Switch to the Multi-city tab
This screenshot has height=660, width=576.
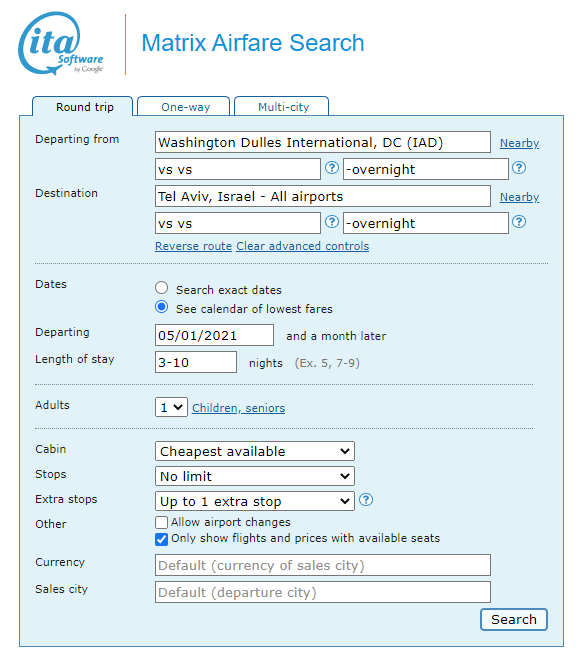pyautogui.click(x=281, y=106)
